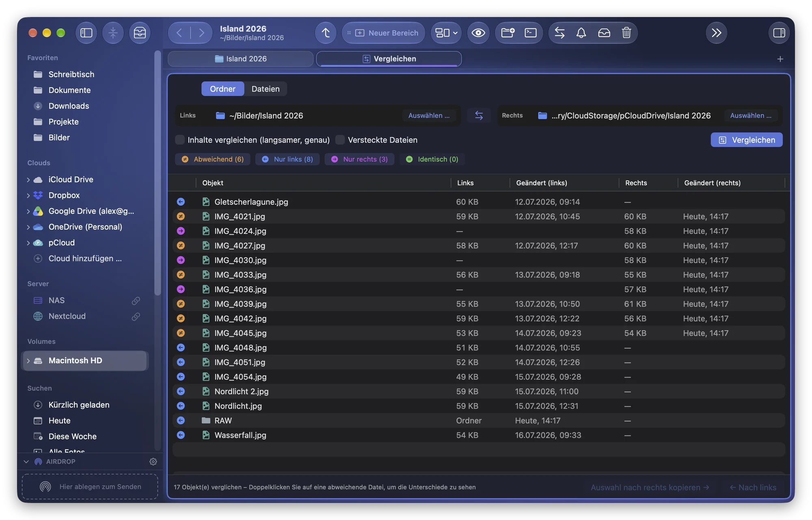Viewport: 812px width, 520px height.
Task: Toggle the Nur rechts (3) filter
Action: pos(359,159)
